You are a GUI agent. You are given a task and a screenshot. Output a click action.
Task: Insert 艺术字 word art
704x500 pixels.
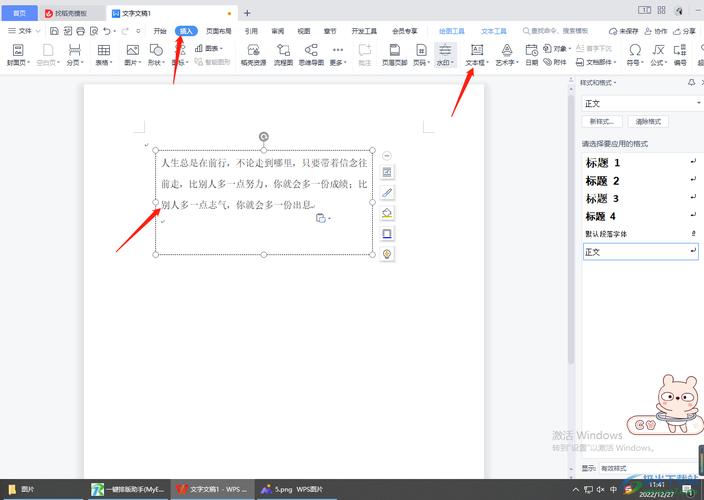(x=507, y=55)
